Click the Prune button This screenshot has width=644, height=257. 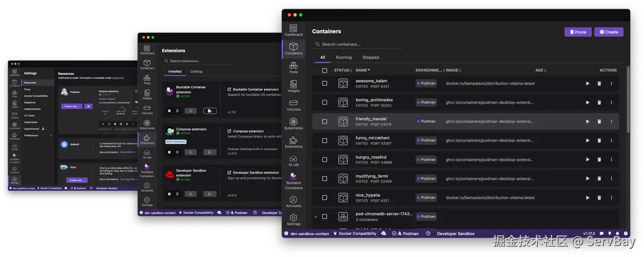(578, 32)
